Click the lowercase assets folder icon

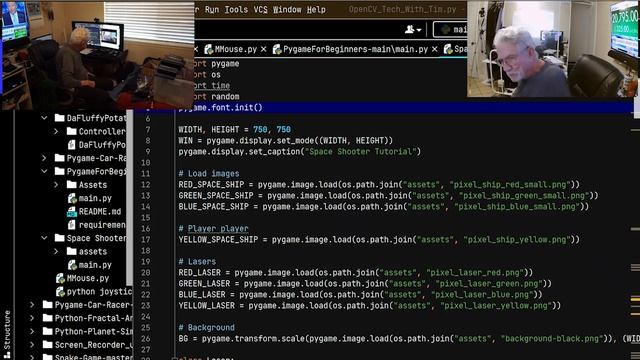71,251
